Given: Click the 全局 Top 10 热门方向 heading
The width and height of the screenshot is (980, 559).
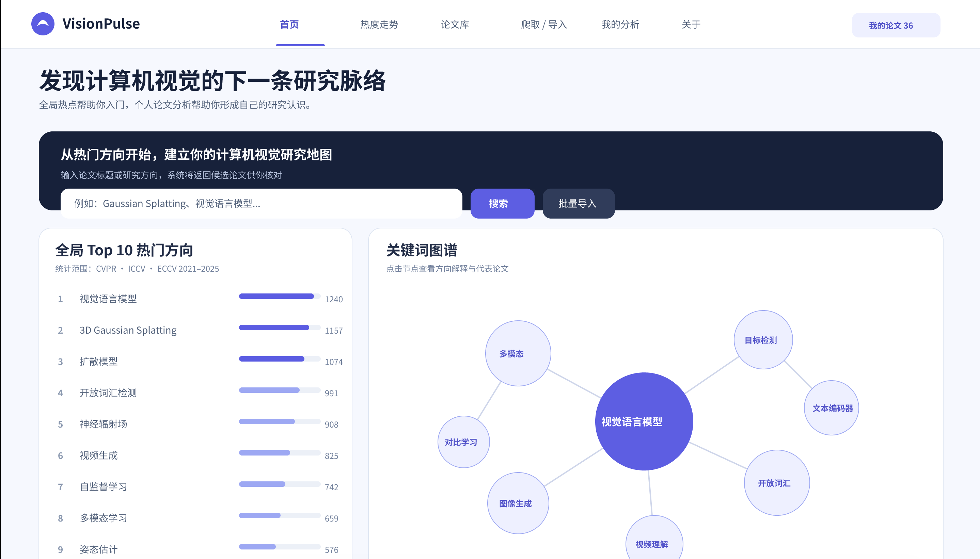Looking at the screenshot, I should [x=124, y=250].
